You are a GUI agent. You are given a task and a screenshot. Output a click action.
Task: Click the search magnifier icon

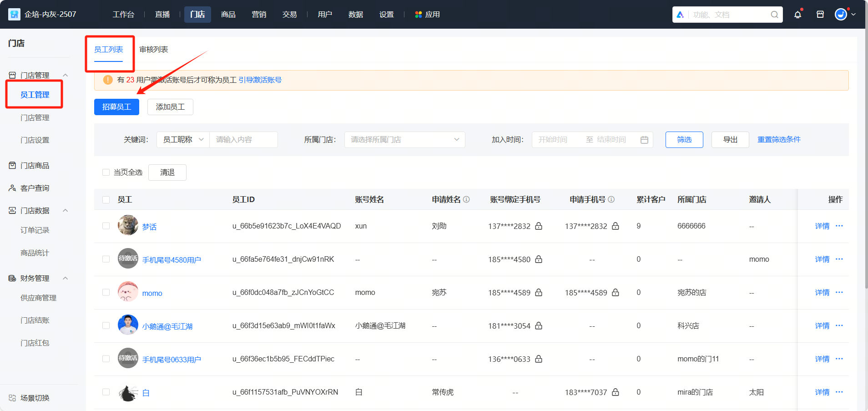[x=774, y=15]
